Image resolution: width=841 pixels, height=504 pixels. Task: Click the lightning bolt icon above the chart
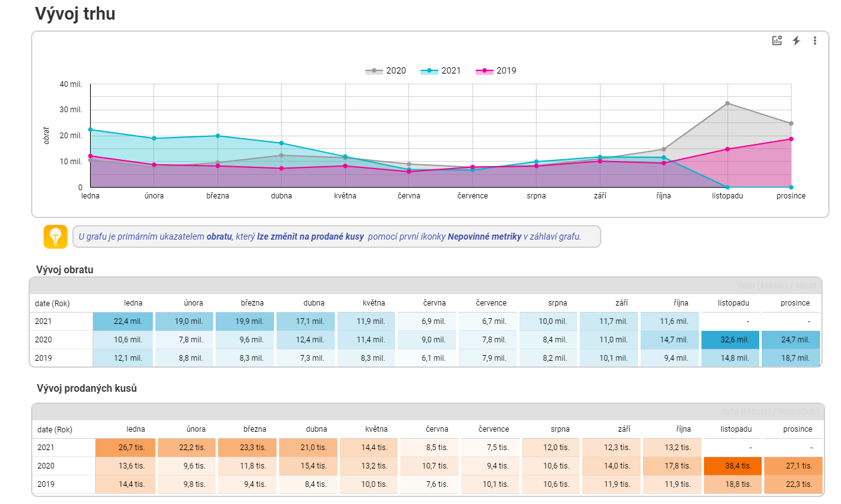(797, 41)
